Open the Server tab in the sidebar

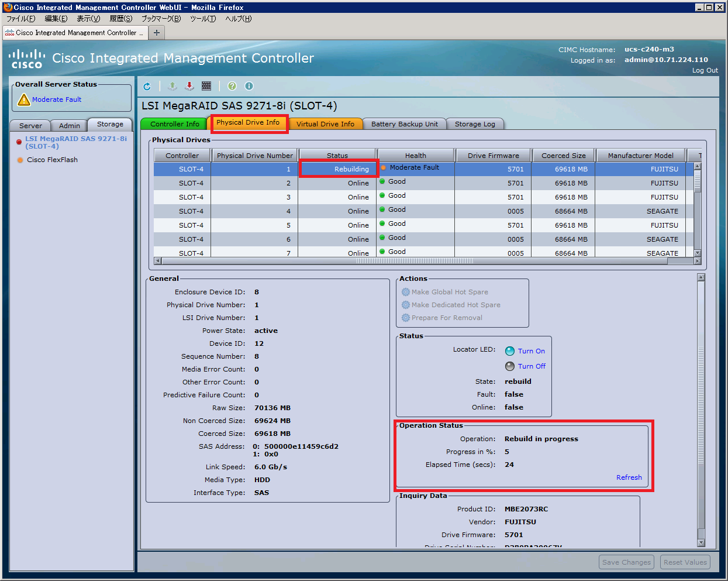point(30,126)
